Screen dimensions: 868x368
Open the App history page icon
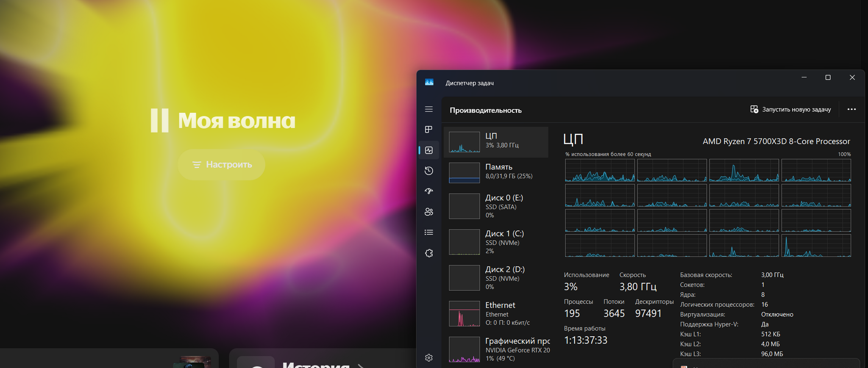point(428,171)
